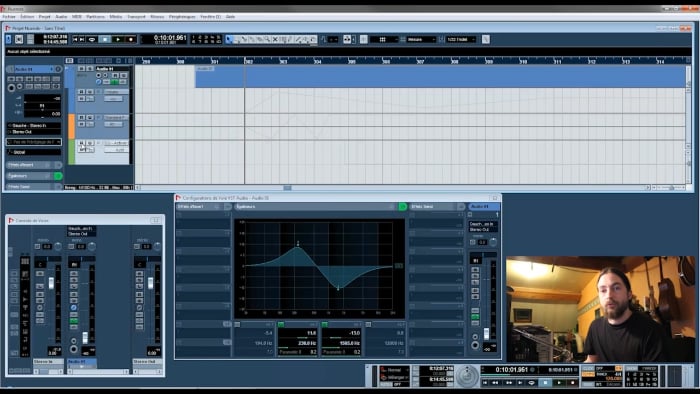Open the Audio menu
Viewport: 700px width, 394px height.
pos(61,17)
